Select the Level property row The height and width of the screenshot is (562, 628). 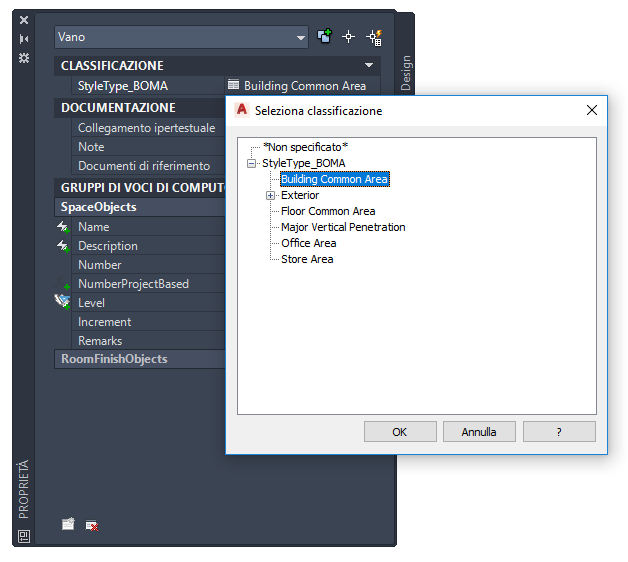coord(148,302)
